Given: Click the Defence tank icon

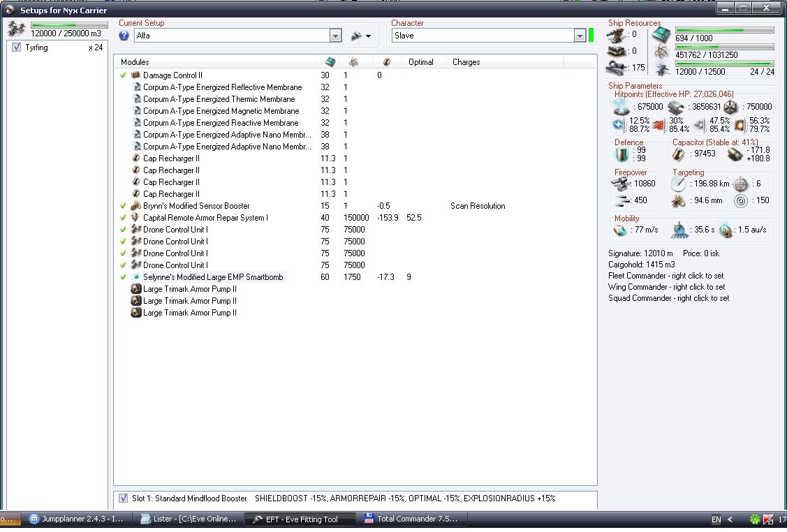Looking at the screenshot, I should [622, 154].
